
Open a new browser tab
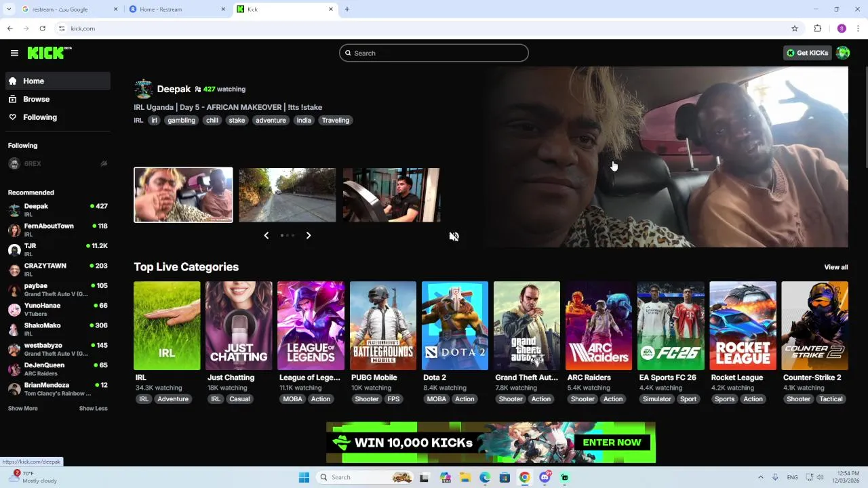347,9
